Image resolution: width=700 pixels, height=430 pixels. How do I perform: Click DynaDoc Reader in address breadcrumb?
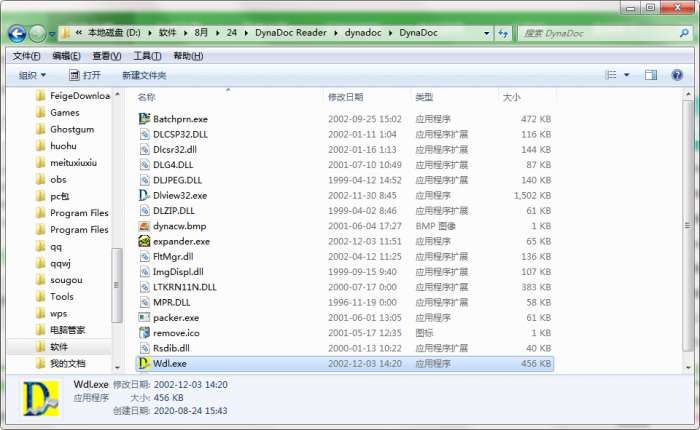coord(291,33)
